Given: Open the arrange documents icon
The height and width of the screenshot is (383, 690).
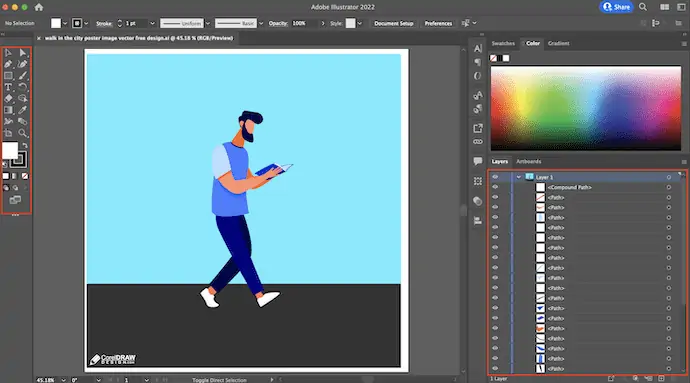Looking at the screenshot, I should point(664,7).
